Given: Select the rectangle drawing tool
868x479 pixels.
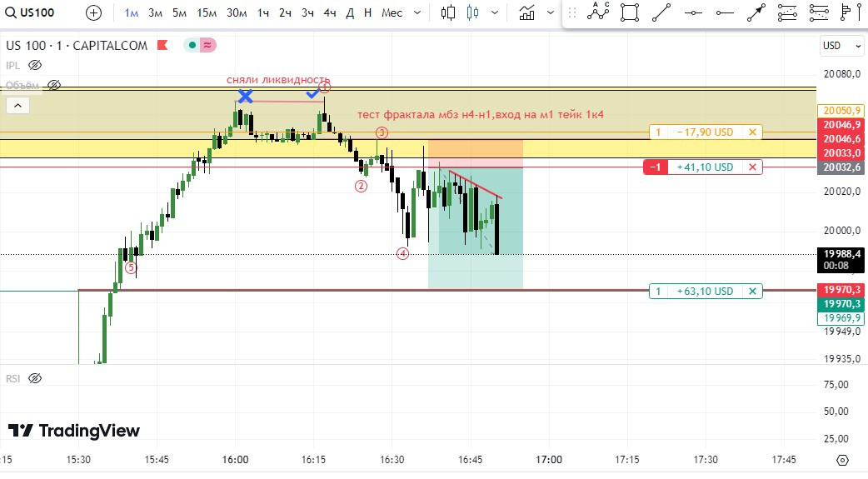Looking at the screenshot, I should tap(630, 12).
